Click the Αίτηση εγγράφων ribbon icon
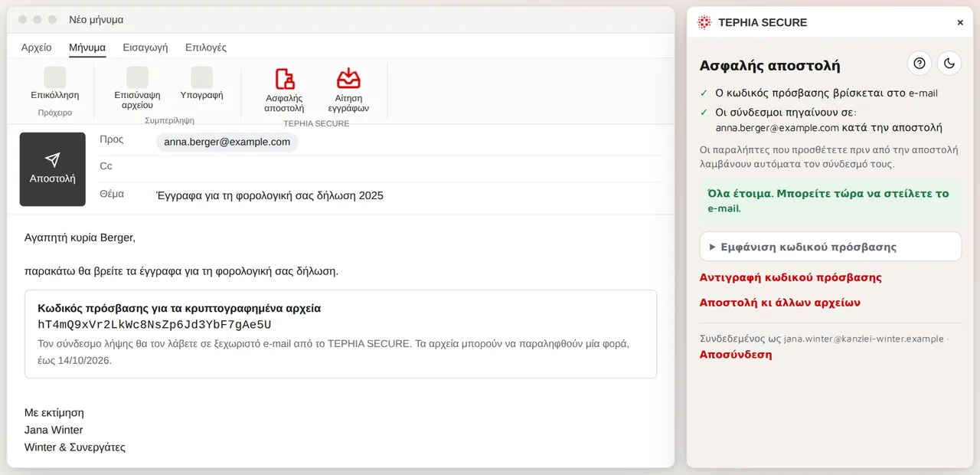The image size is (980, 475). pyautogui.click(x=348, y=78)
